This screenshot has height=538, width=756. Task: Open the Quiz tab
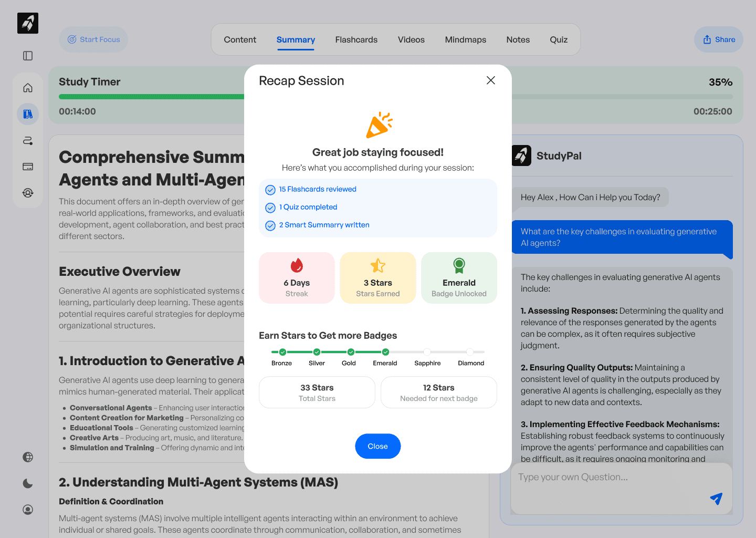[558, 39]
